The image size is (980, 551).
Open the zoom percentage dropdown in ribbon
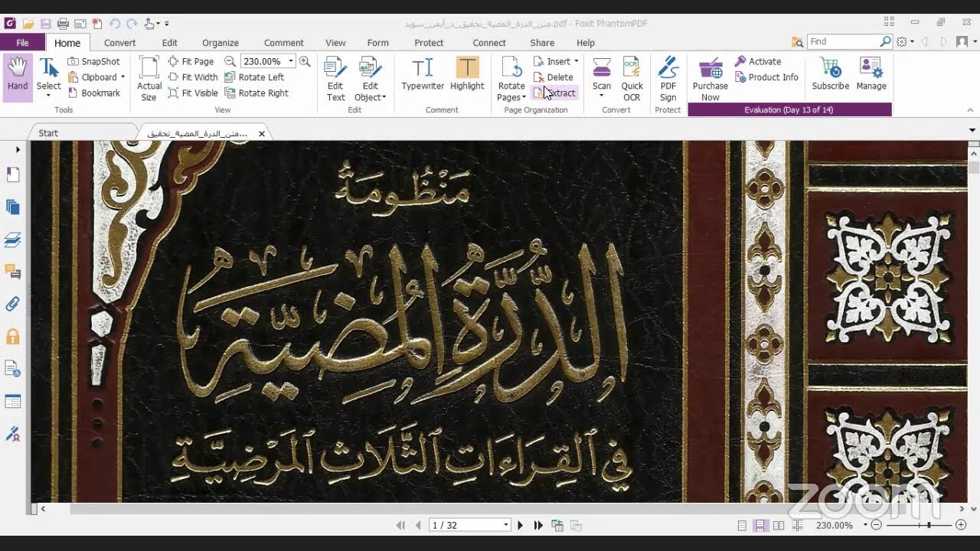click(290, 61)
